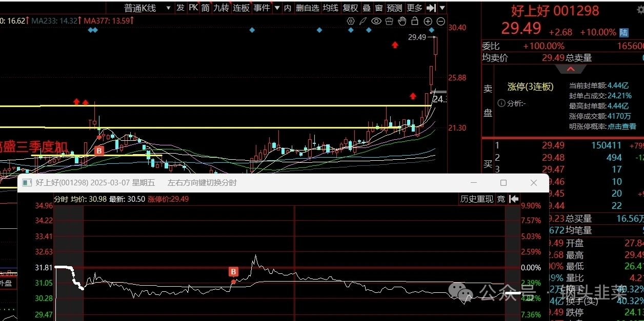Close the 好上好 intraday popup window

click(533, 183)
